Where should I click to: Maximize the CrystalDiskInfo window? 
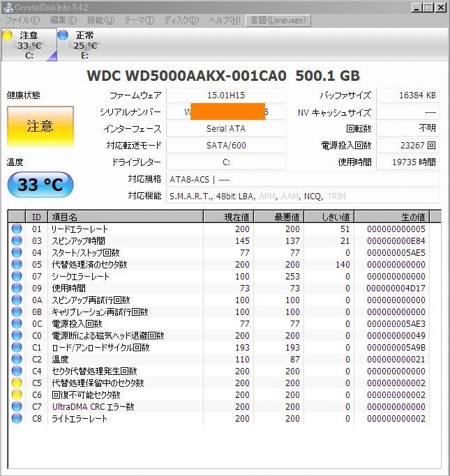tap(428, 7)
